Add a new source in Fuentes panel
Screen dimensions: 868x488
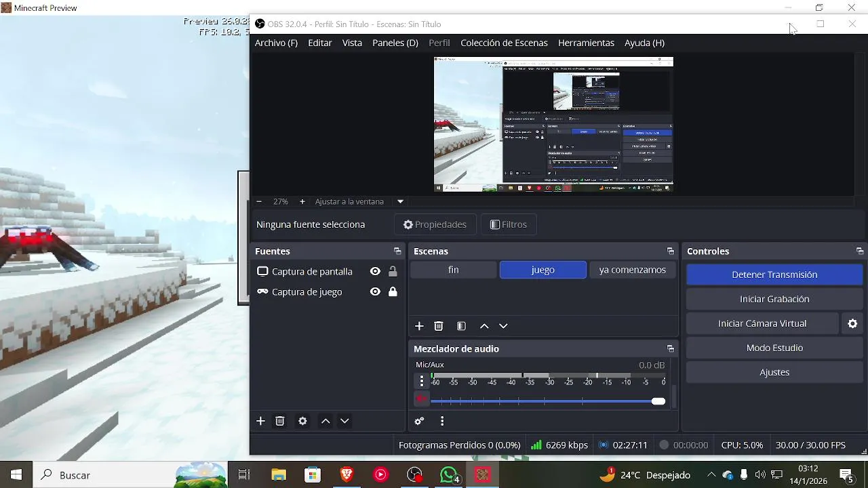pyautogui.click(x=260, y=421)
